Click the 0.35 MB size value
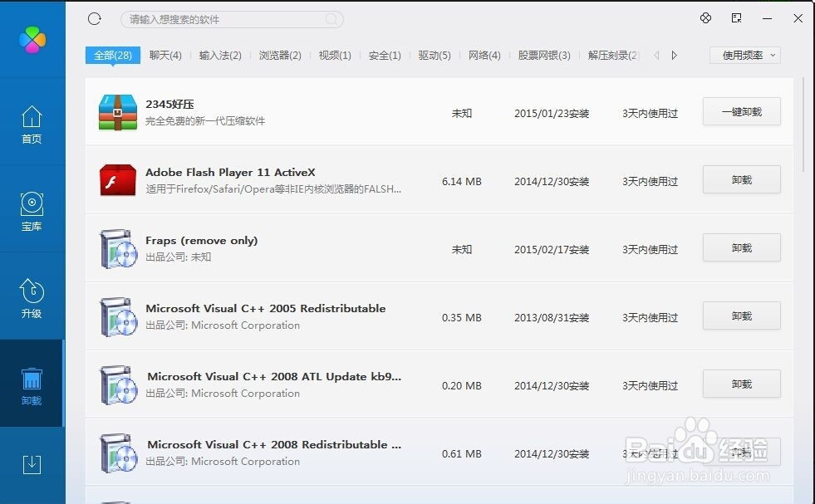Image resolution: width=815 pixels, height=504 pixels. (x=462, y=317)
